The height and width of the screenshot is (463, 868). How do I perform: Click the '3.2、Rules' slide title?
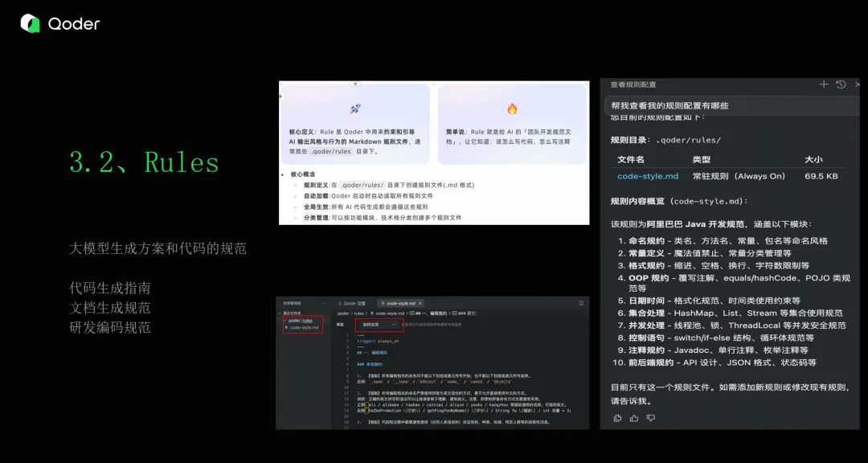click(144, 162)
